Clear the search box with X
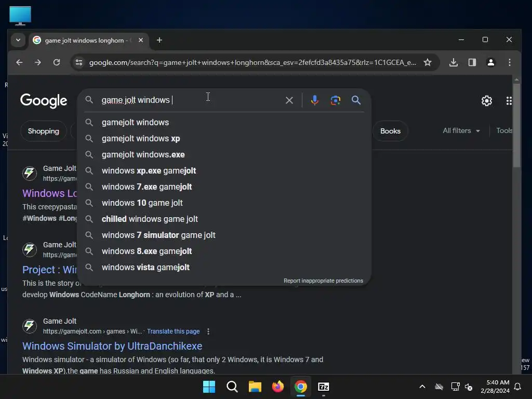This screenshot has width=532, height=399. (289, 100)
